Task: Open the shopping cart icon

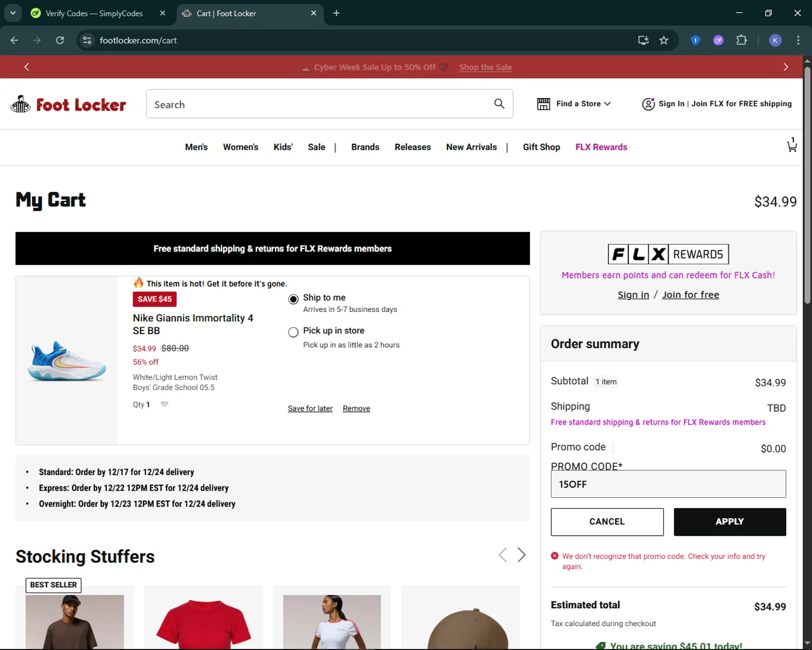Action: (x=791, y=145)
